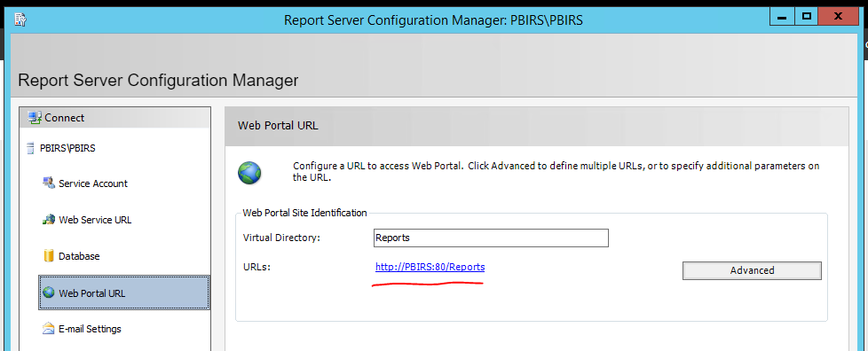
Task: Open the Connect item
Action: click(x=115, y=118)
